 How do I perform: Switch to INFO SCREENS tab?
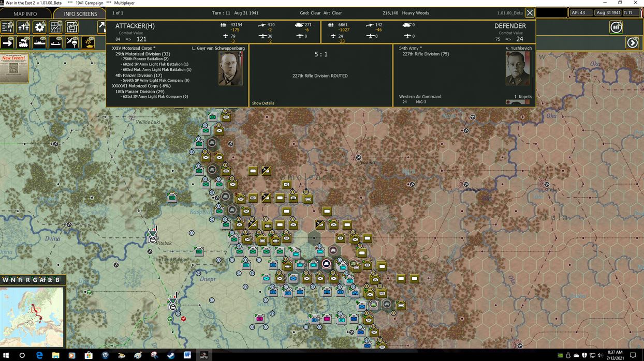(80, 13)
